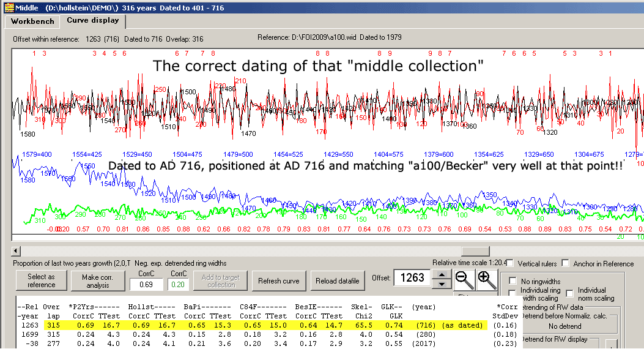Click the BesIE TTest value 14.7
Image resolution: width=644 pixels, height=349 pixels.
tap(333, 325)
